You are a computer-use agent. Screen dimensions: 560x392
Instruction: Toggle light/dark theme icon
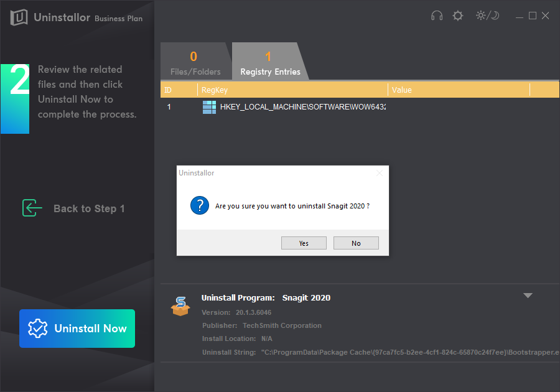[x=487, y=16]
